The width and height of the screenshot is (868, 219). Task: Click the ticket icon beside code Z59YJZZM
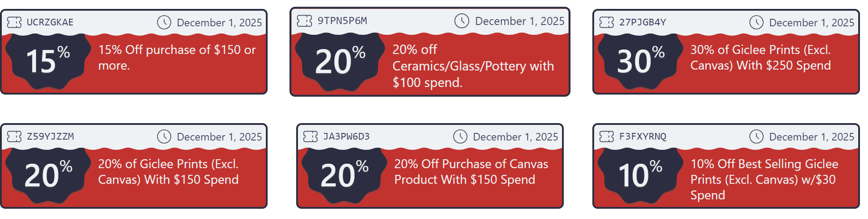(14, 136)
